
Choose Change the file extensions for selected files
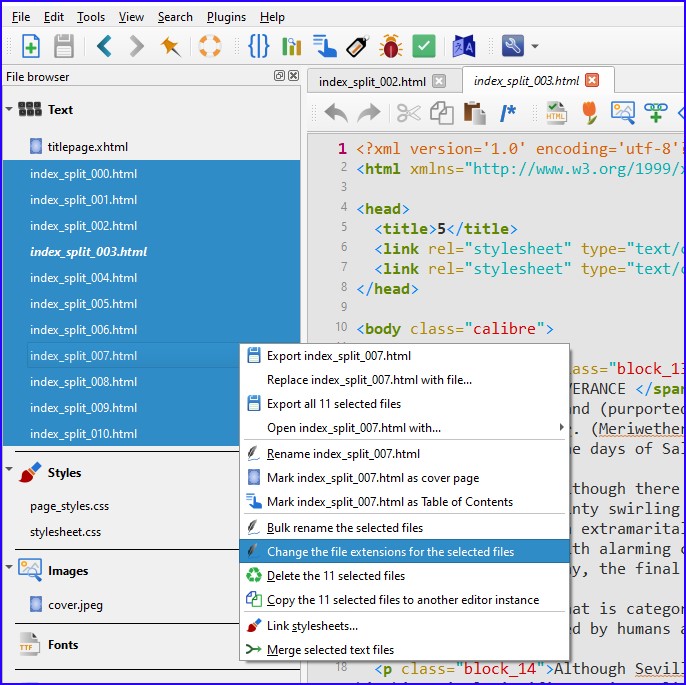[404, 552]
